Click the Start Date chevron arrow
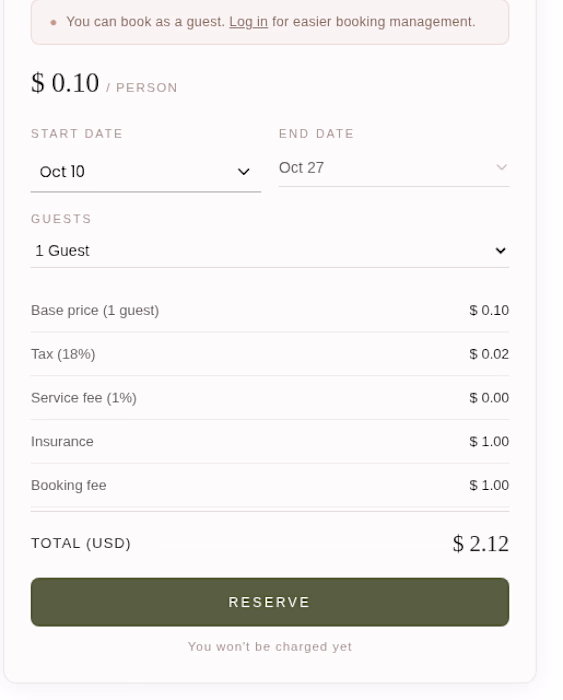Image resolution: width=563 pixels, height=700 pixels. pos(243,171)
